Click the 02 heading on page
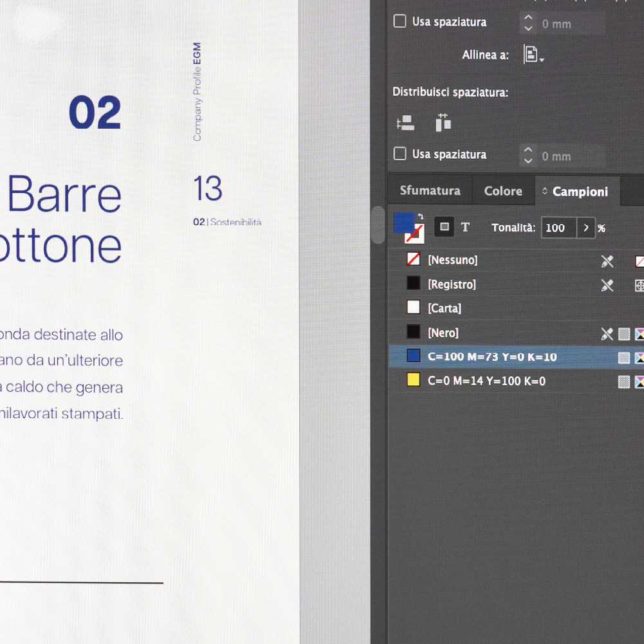Image resolution: width=644 pixels, height=644 pixels. coord(95,113)
